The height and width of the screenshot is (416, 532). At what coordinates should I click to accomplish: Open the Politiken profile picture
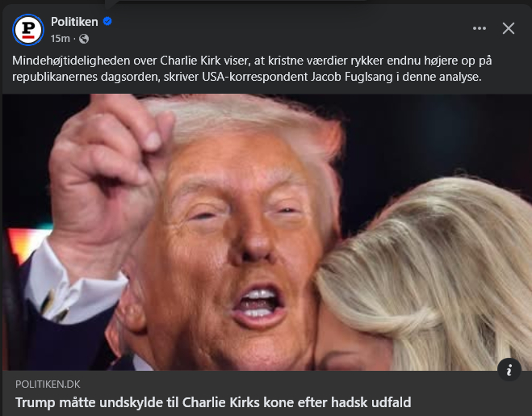pos(28,30)
